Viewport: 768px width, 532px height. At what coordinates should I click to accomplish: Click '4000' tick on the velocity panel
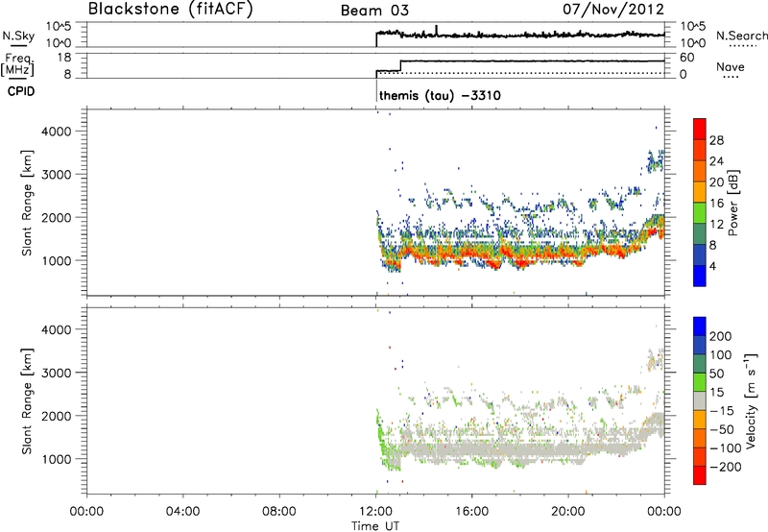(56, 329)
